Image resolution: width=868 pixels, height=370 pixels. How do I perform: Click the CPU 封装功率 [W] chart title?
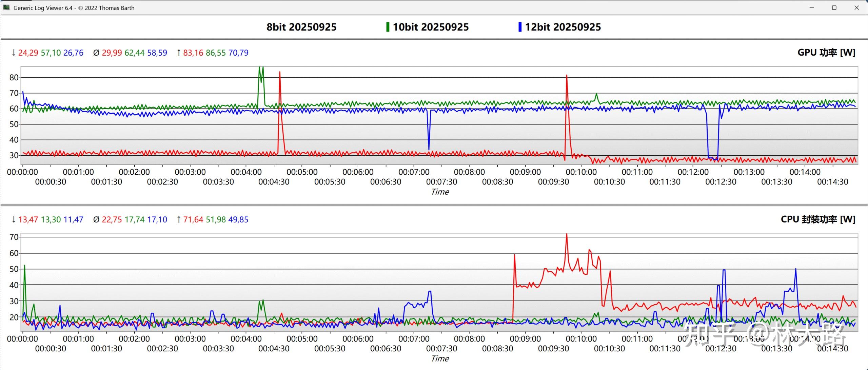(817, 219)
